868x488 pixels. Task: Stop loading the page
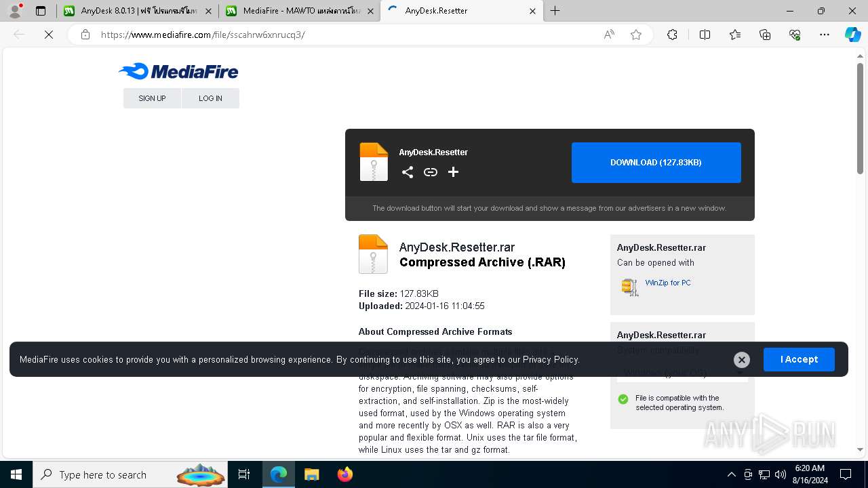49,35
